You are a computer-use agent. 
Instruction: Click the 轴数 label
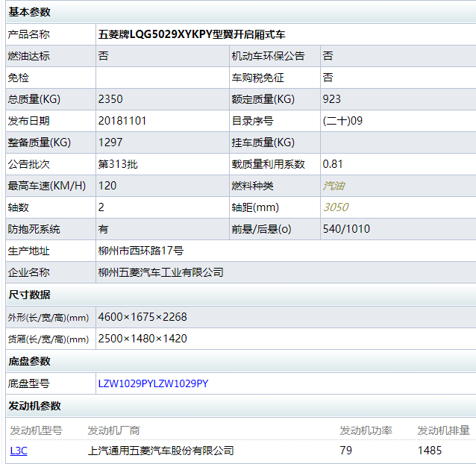[18, 207]
